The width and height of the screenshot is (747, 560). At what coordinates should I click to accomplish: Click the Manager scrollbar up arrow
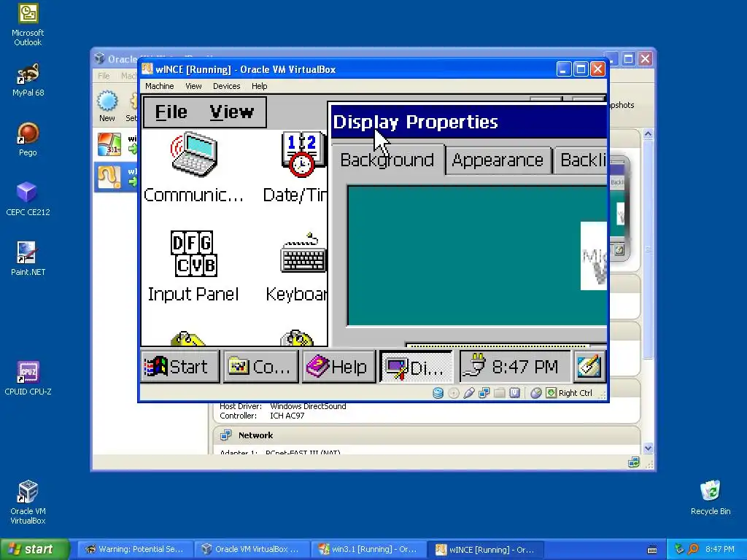(648, 134)
